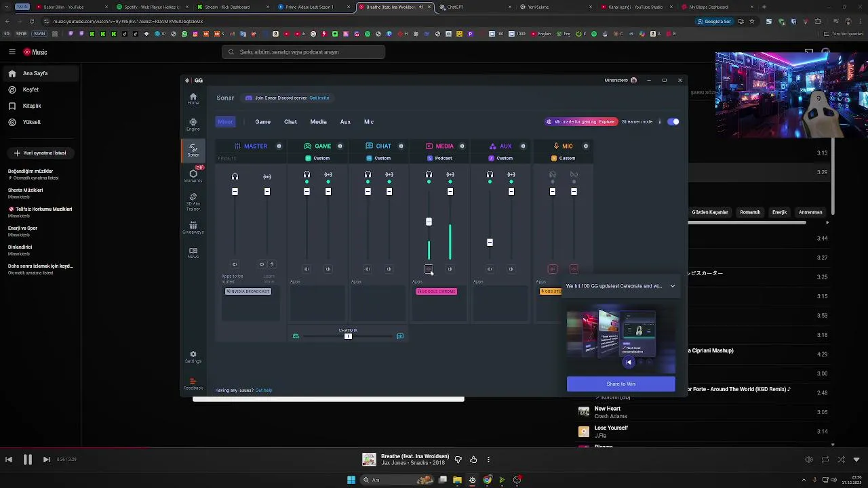This screenshot has width=868, height=488.
Task: Mute the AUX headphone output
Action: (x=490, y=269)
